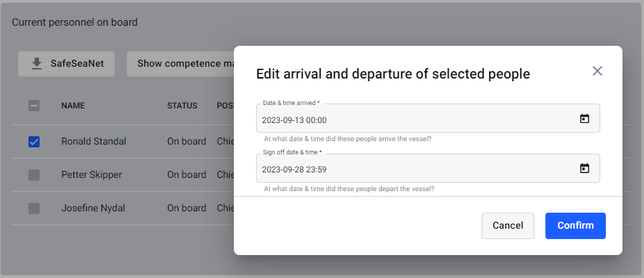Click the SafeSeaNet button
The width and height of the screenshot is (644, 278).
click(66, 64)
